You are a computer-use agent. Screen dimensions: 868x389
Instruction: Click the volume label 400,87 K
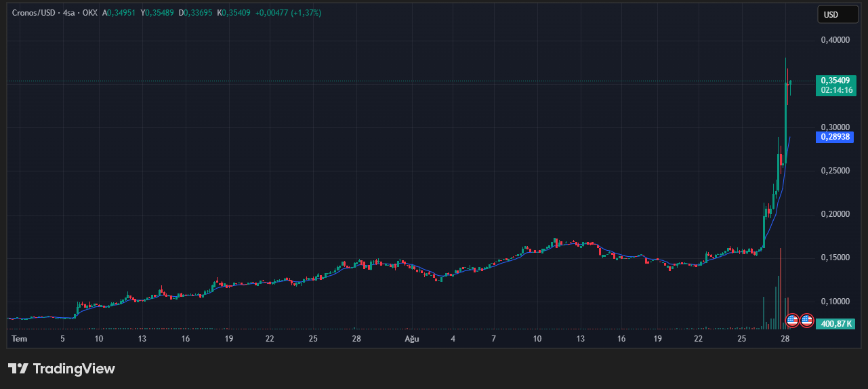(x=835, y=324)
